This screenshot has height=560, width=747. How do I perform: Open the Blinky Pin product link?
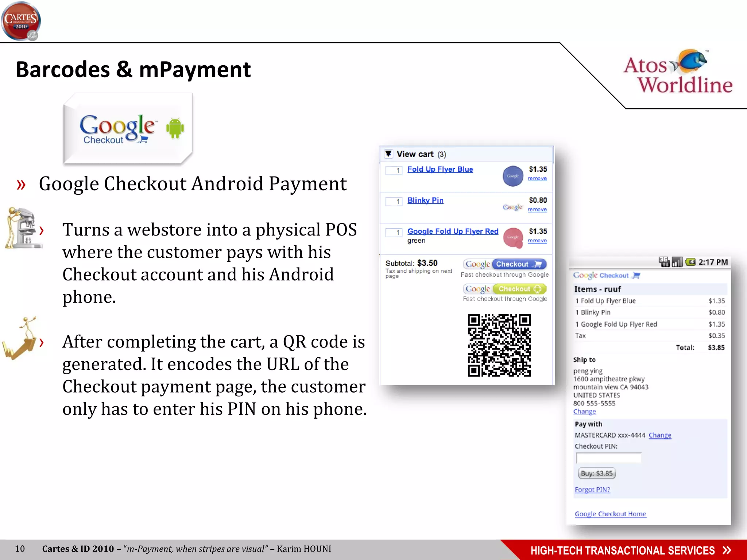pos(425,200)
